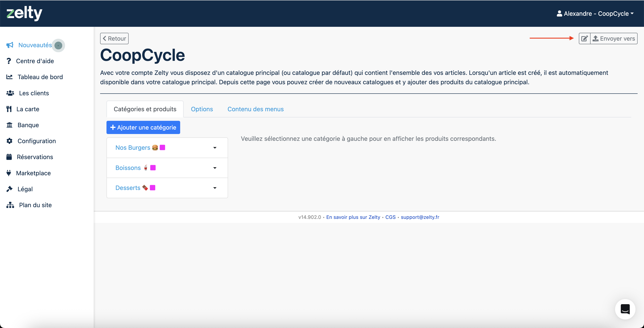
Task: Click the Zelty logo in the header
Action: 24,13
